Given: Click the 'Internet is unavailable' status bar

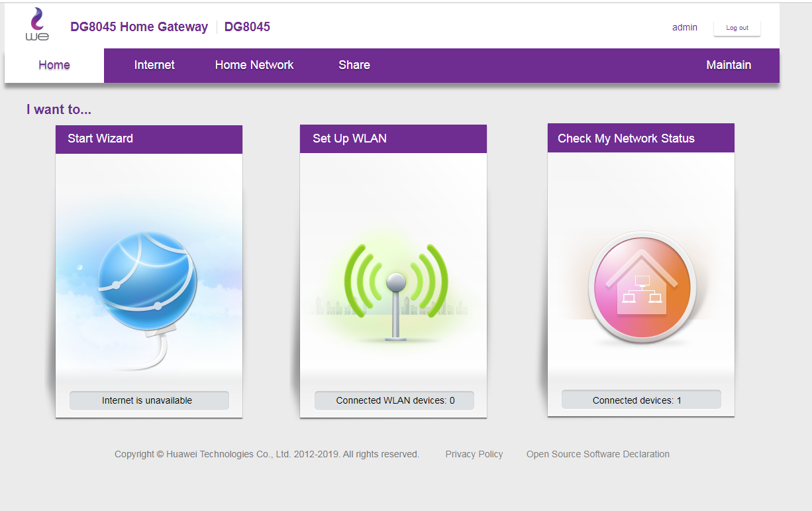Looking at the screenshot, I should pos(149,400).
